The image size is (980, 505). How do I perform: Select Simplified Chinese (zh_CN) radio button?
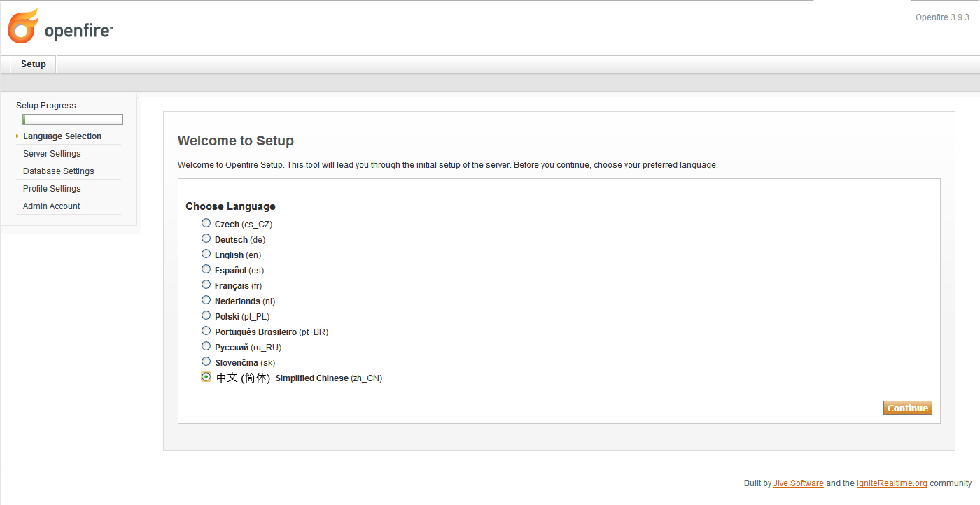point(206,377)
